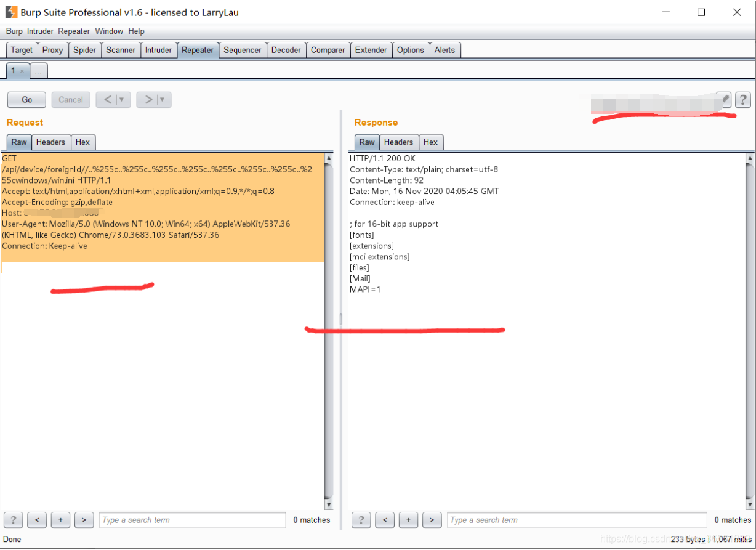Focus the response search term field
This screenshot has width=756, height=550.
[x=577, y=520]
